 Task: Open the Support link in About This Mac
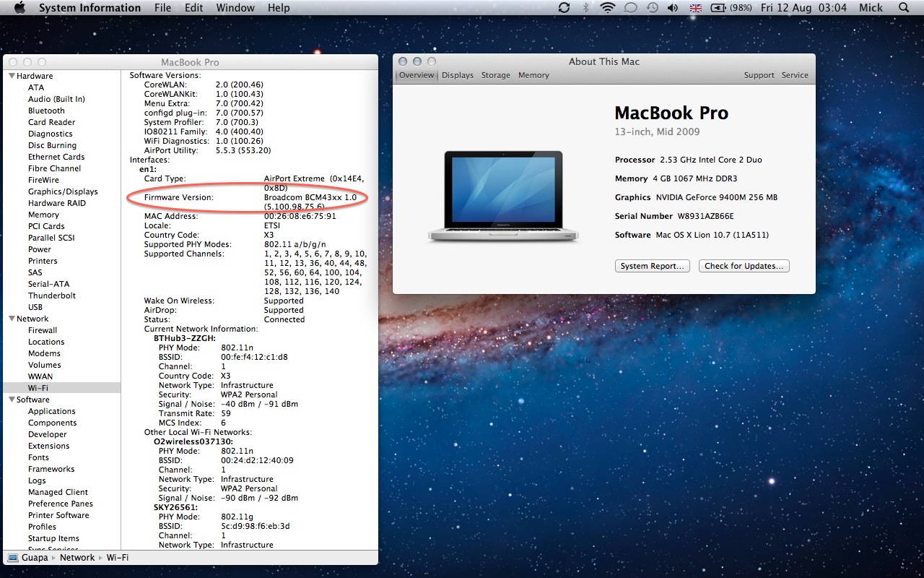pos(759,75)
